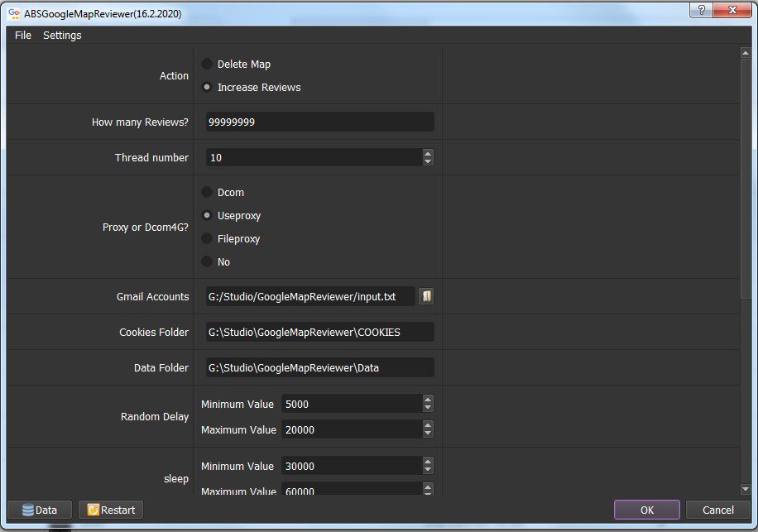Click the vertical scrollbar thumb
The image size is (758, 532).
tap(746, 179)
